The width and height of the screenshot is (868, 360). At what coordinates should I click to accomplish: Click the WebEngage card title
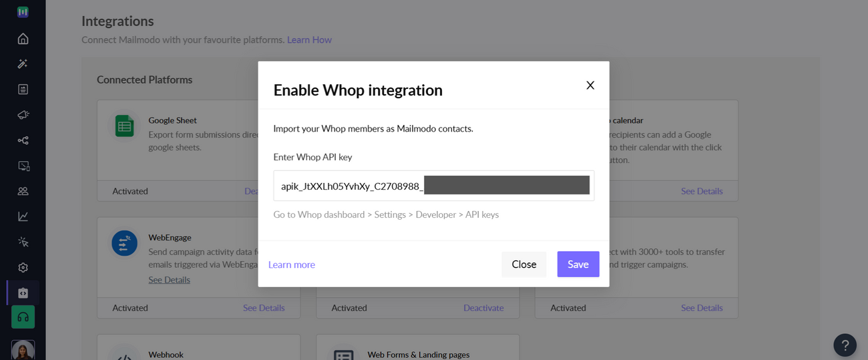coord(170,237)
